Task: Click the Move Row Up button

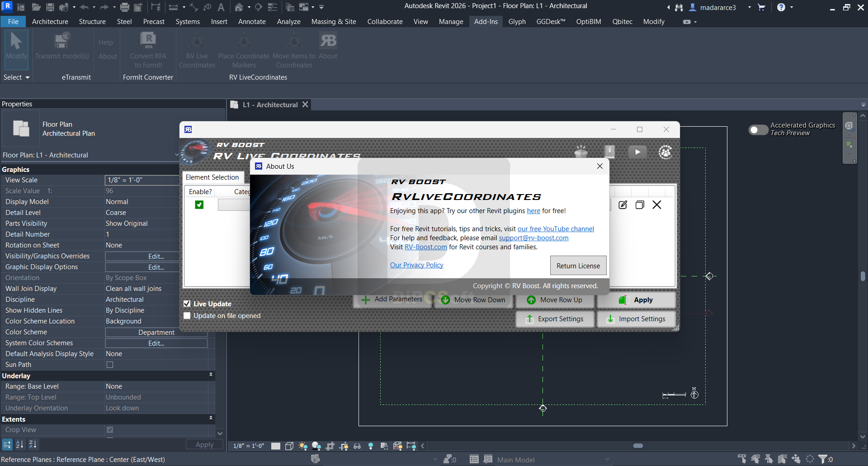Action: 555,300
